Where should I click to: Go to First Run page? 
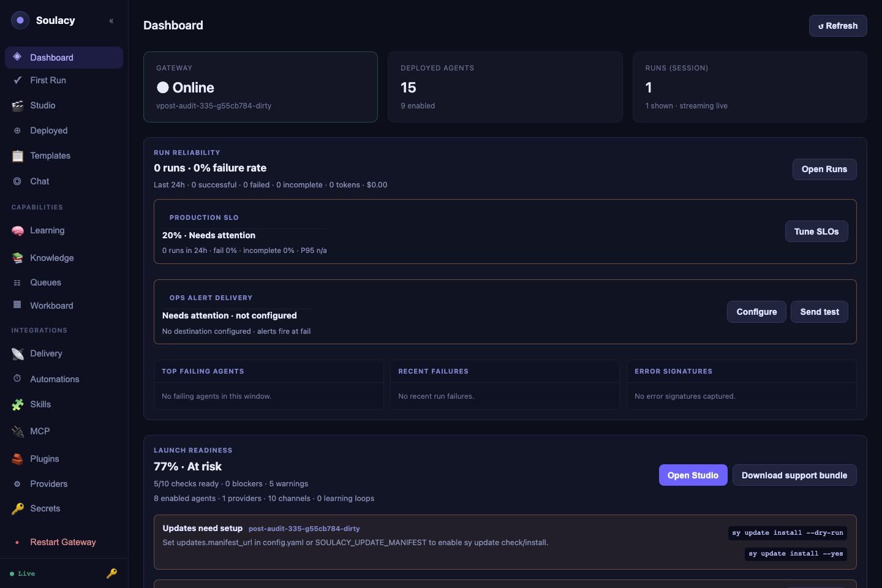tap(64, 80)
